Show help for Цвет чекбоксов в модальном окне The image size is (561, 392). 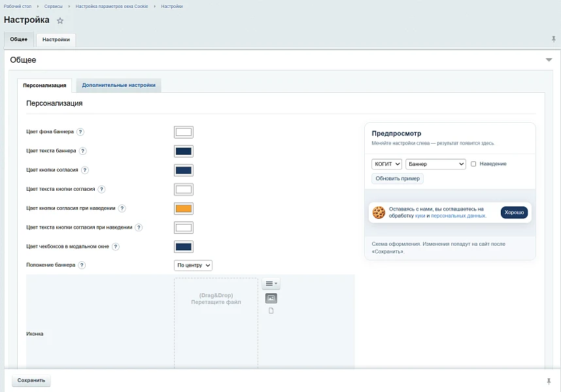pyautogui.click(x=116, y=246)
